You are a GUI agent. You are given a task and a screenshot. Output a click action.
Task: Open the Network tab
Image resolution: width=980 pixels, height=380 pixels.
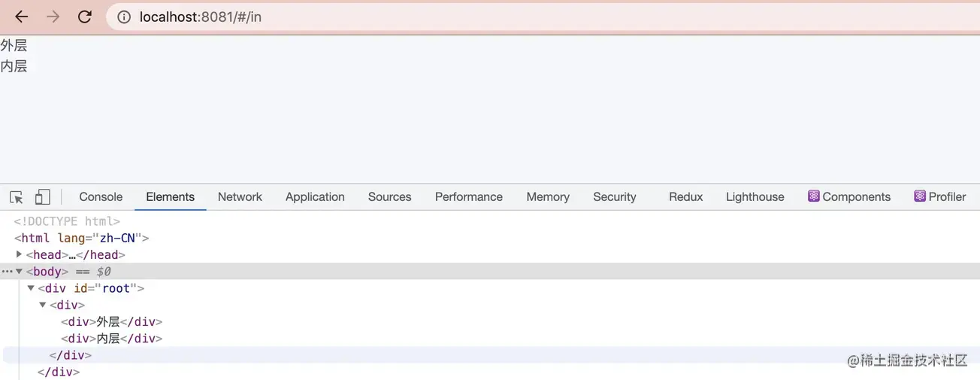[x=240, y=196]
